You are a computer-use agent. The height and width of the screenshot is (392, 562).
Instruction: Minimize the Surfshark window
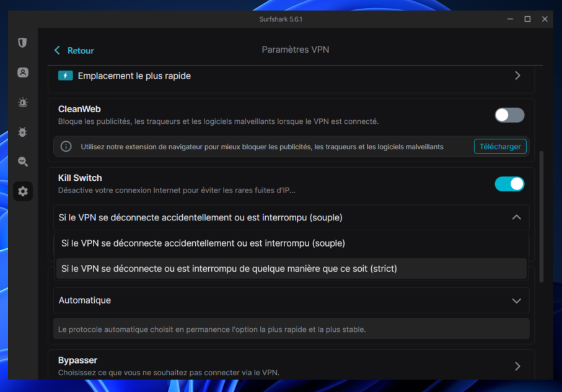(510, 19)
